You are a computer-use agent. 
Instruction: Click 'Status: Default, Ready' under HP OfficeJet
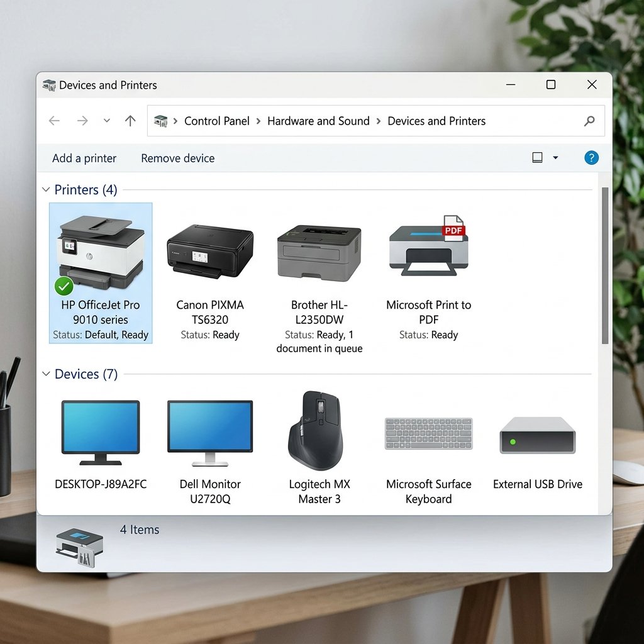(x=101, y=335)
